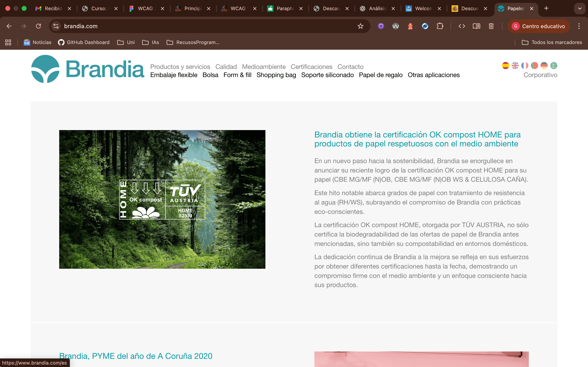This screenshot has width=588, height=367.
Task: Open the Extensions puzzle piece menu
Action: click(x=440, y=26)
